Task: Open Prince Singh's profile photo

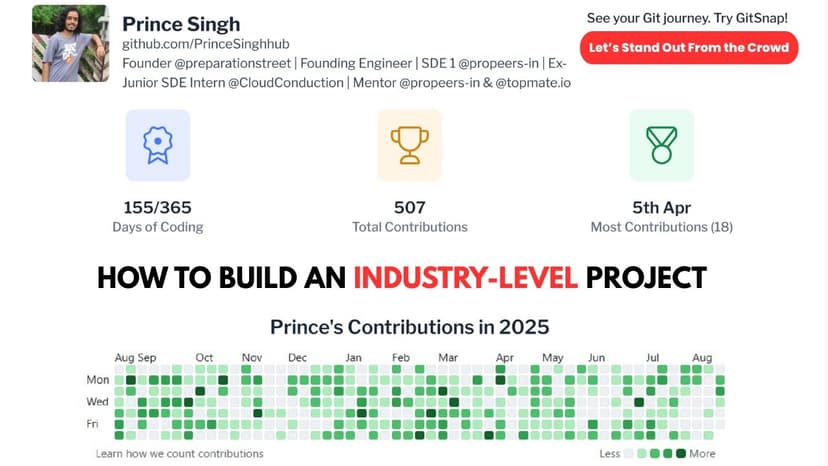Action: 69,44
